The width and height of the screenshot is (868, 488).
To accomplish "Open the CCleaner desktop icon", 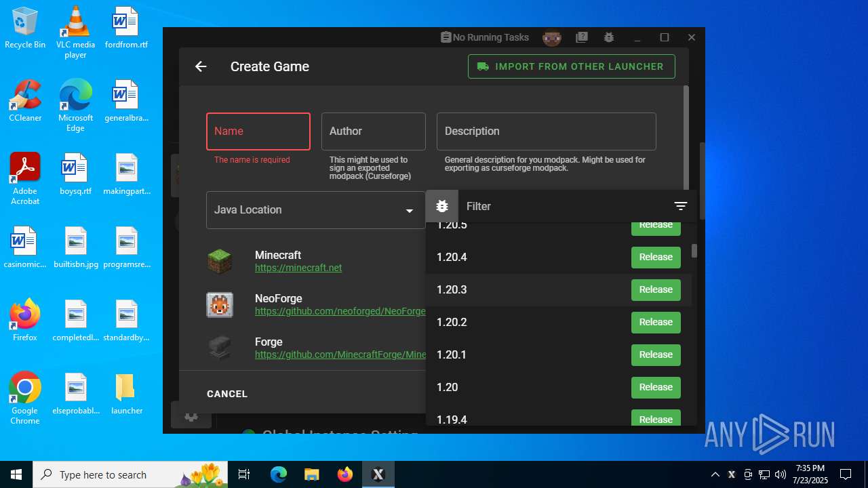I will [x=25, y=100].
